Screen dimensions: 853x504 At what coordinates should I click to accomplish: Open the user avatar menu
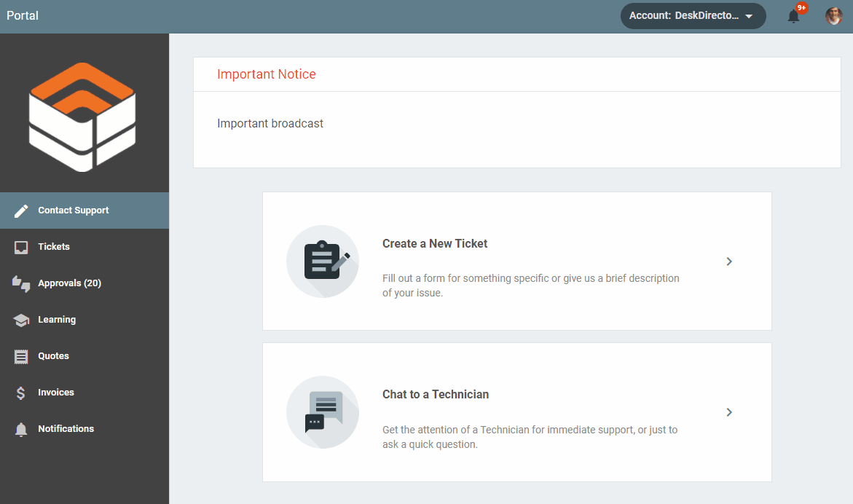point(833,16)
